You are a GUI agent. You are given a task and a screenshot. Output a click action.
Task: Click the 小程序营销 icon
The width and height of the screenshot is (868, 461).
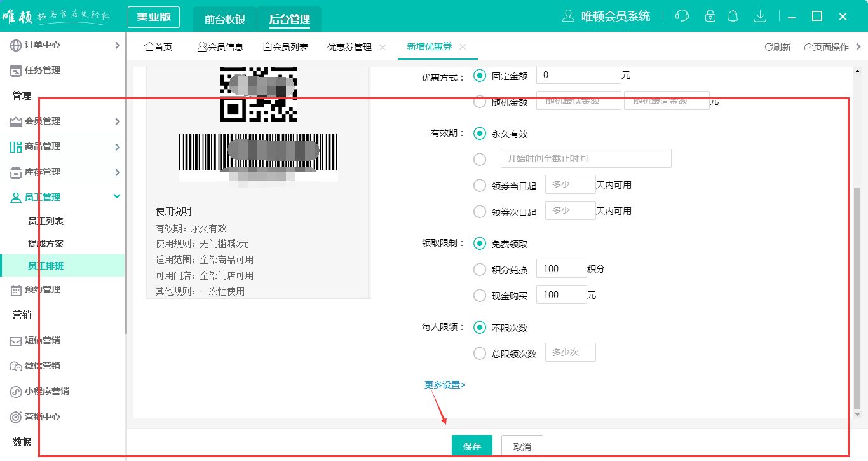click(16, 392)
